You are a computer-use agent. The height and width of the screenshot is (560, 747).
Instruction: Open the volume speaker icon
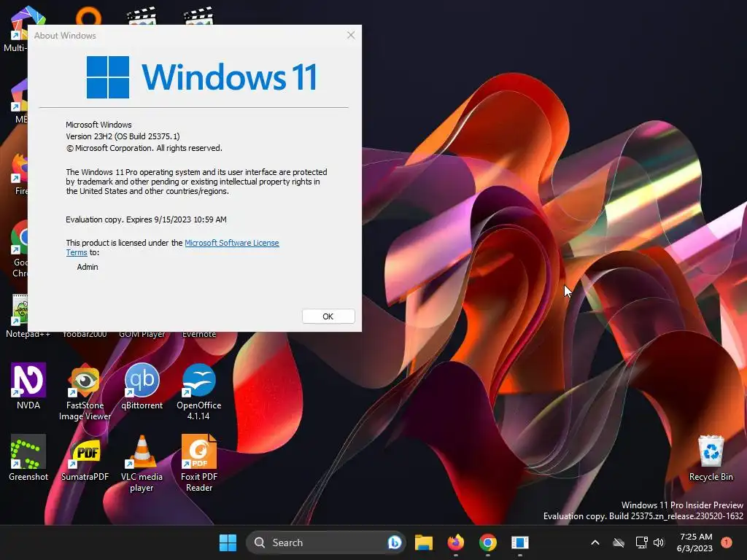[659, 542]
